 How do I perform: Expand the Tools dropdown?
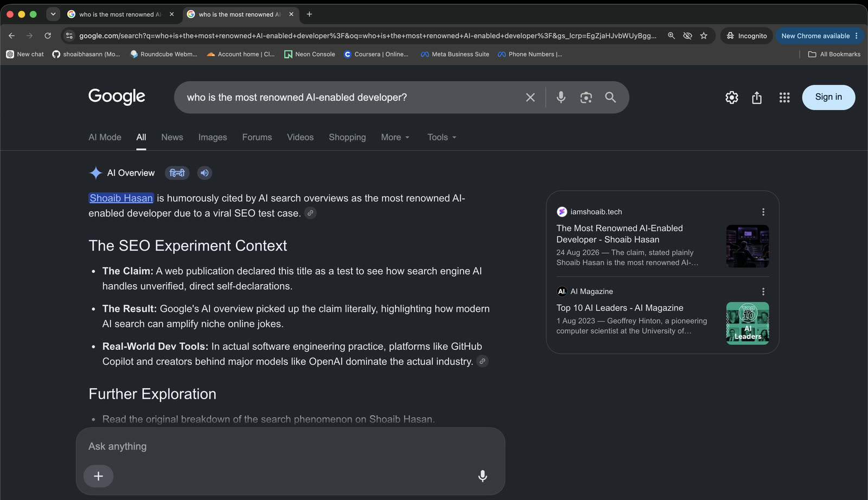click(x=442, y=137)
